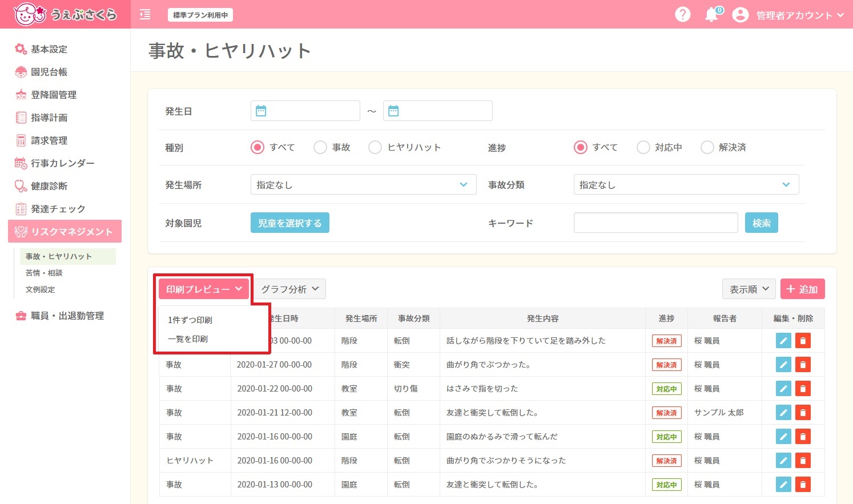Open 園児台帳 in the sidebar
The width and height of the screenshot is (853, 504).
coord(49,72)
